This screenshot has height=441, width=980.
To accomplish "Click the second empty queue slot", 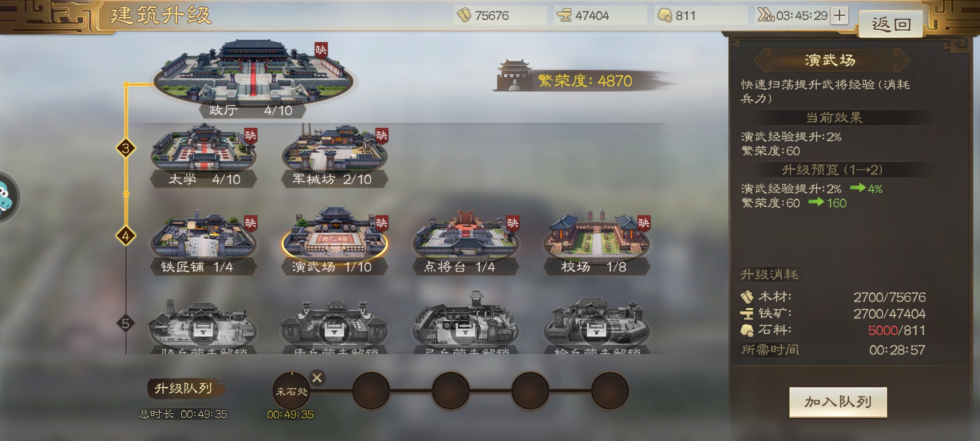I will pos(450,391).
